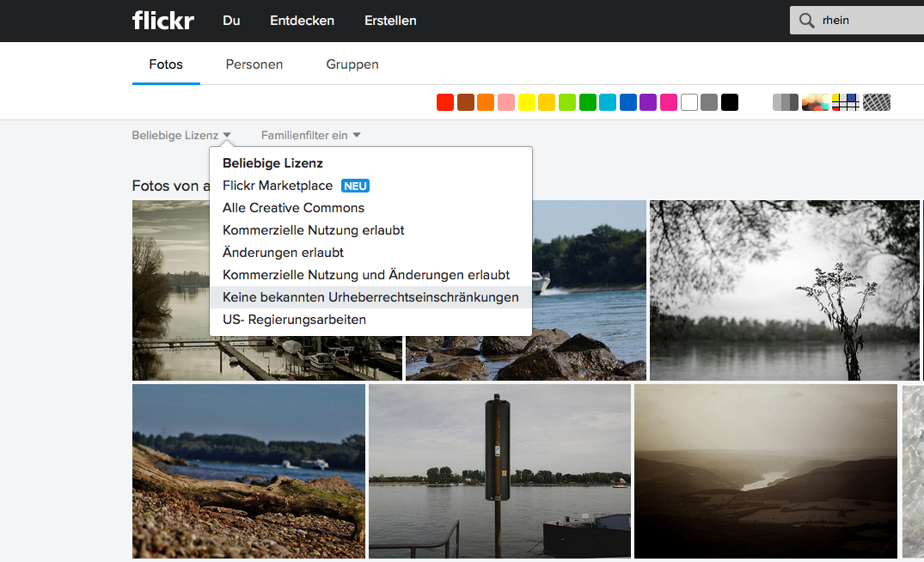Open the driftwood on gravel shore photo
The height and width of the screenshot is (562, 924).
[248, 471]
